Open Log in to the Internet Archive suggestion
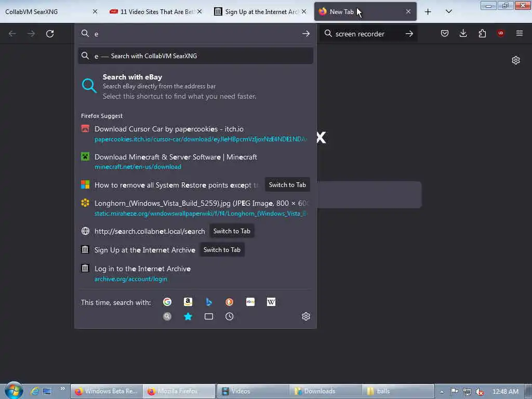The width and height of the screenshot is (532, 399). coord(195,273)
